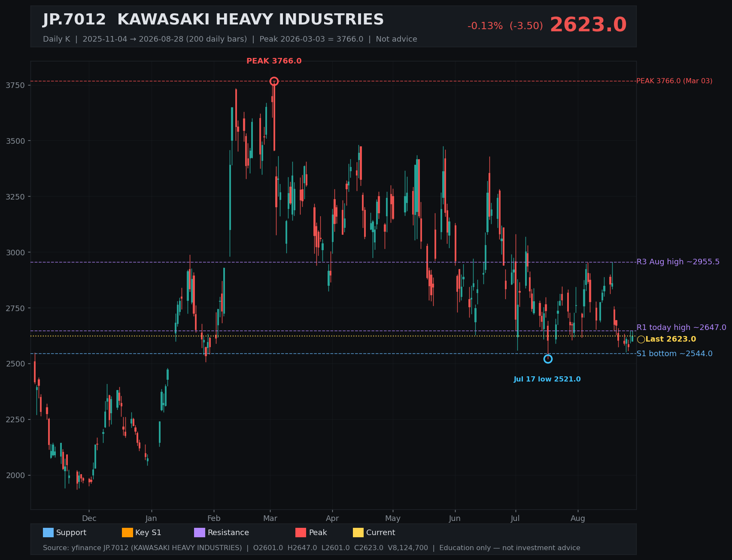
Task: Click the purple Resistance legend swatch
Action: pos(200,533)
